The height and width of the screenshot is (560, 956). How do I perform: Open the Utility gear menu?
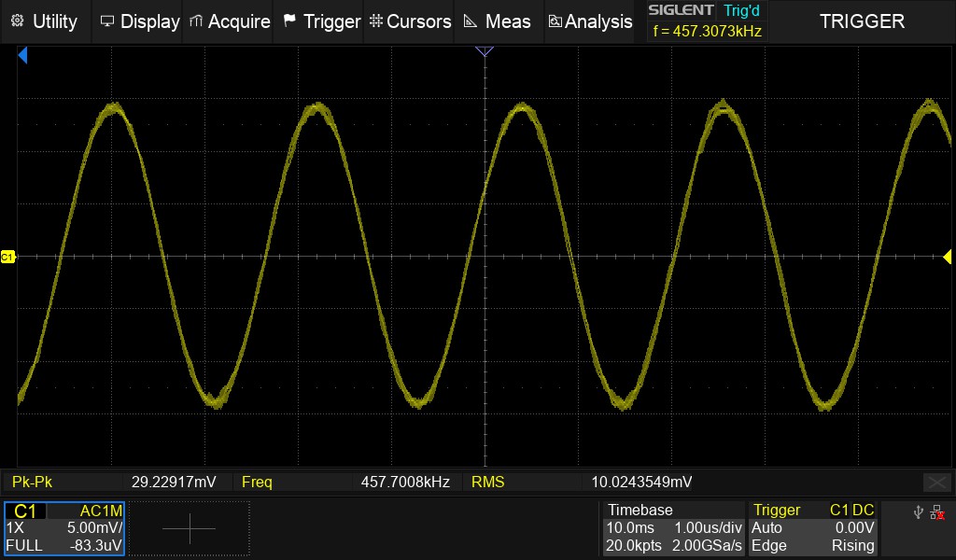coord(16,21)
